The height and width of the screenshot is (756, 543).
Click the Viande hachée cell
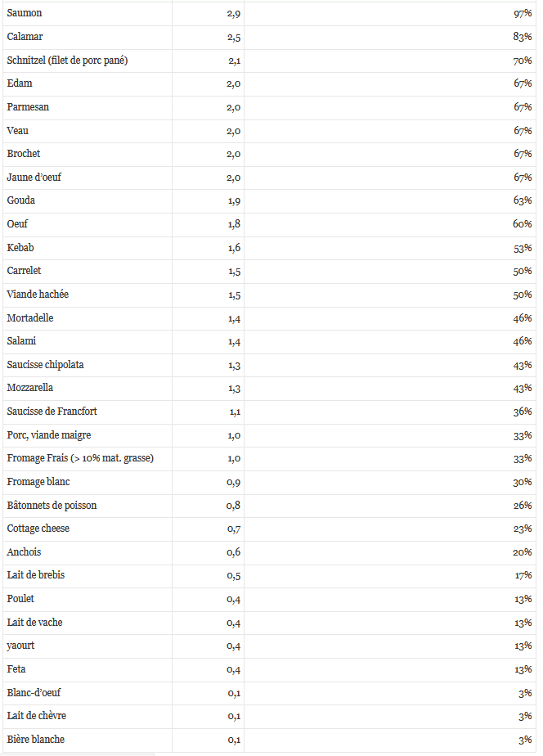pos(38,294)
